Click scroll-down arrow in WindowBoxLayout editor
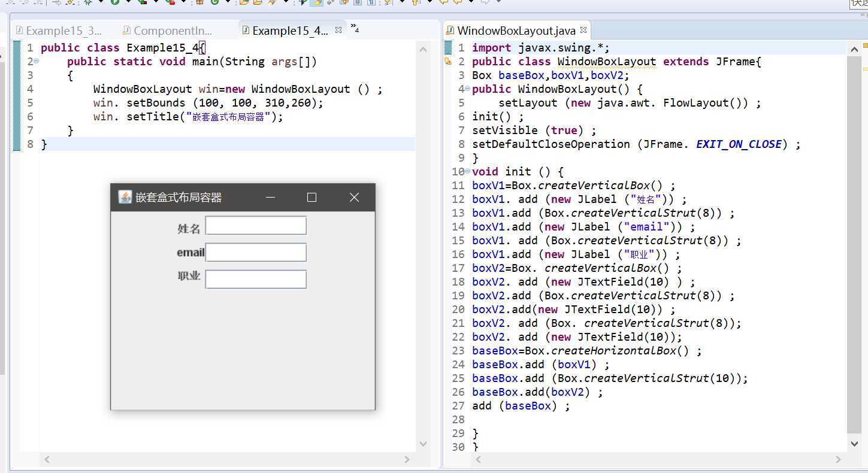The image size is (868, 473). coord(854,443)
